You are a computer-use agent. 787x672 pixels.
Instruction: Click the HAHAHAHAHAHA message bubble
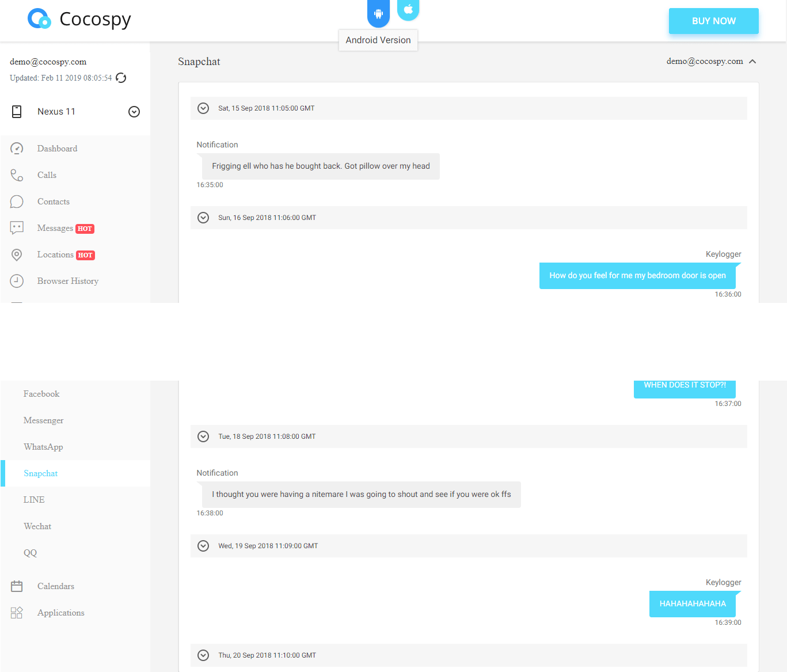[x=693, y=604]
